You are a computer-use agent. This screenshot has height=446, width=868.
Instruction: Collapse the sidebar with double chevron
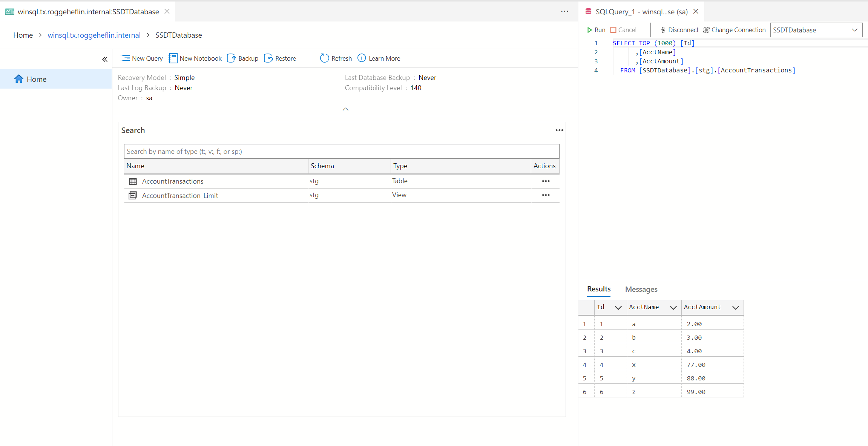(x=105, y=59)
